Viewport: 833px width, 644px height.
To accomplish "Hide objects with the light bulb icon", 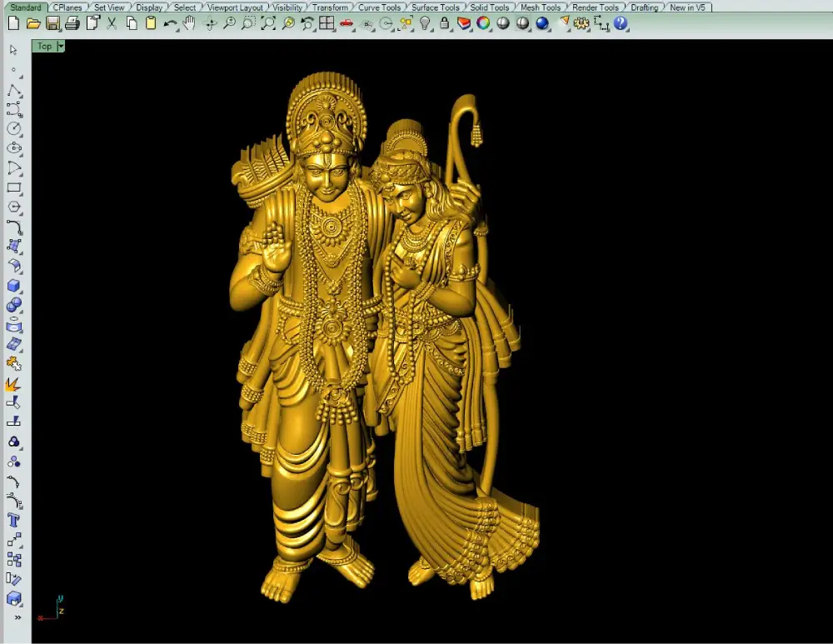I will coord(425,23).
